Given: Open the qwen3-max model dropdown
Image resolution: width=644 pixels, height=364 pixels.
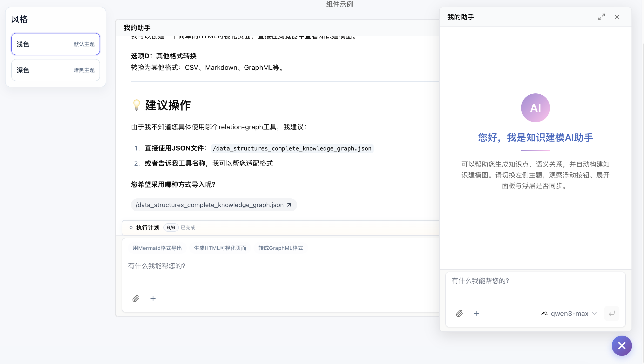Looking at the screenshot, I should 569,313.
